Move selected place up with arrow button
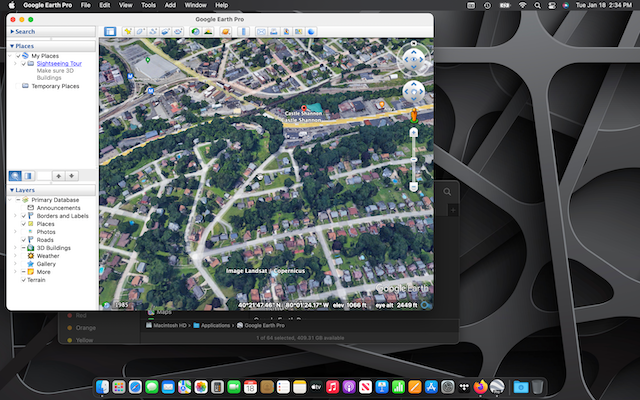Screen dimensions: 640x400 58,175
